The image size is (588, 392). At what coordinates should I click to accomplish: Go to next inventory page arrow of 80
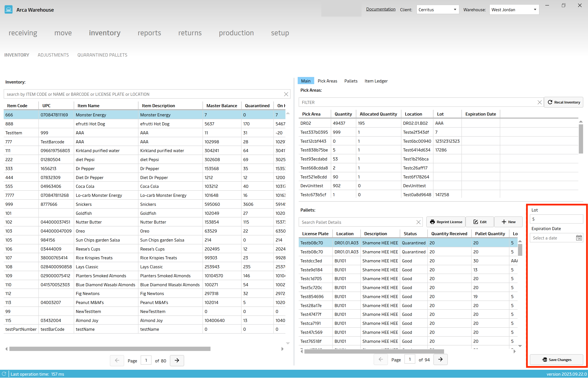click(177, 360)
